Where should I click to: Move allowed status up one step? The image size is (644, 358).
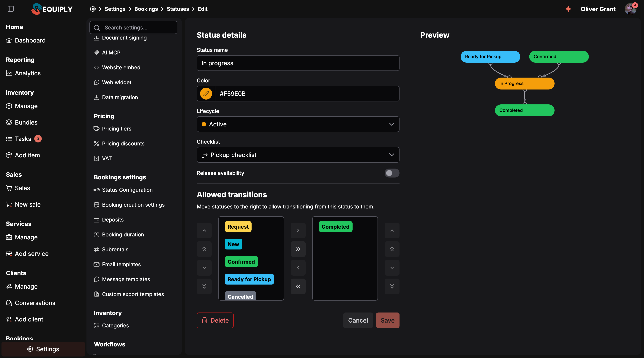pyautogui.click(x=392, y=230)
